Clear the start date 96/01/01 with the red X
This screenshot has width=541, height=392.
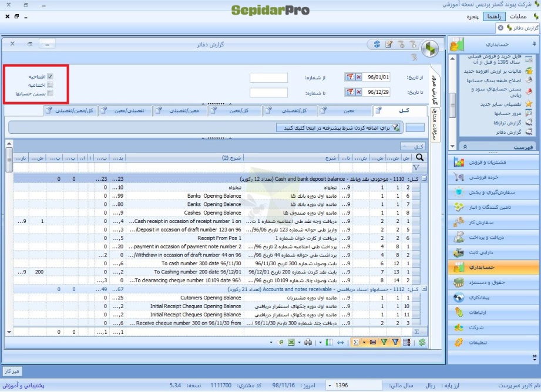tap(358, 77)
